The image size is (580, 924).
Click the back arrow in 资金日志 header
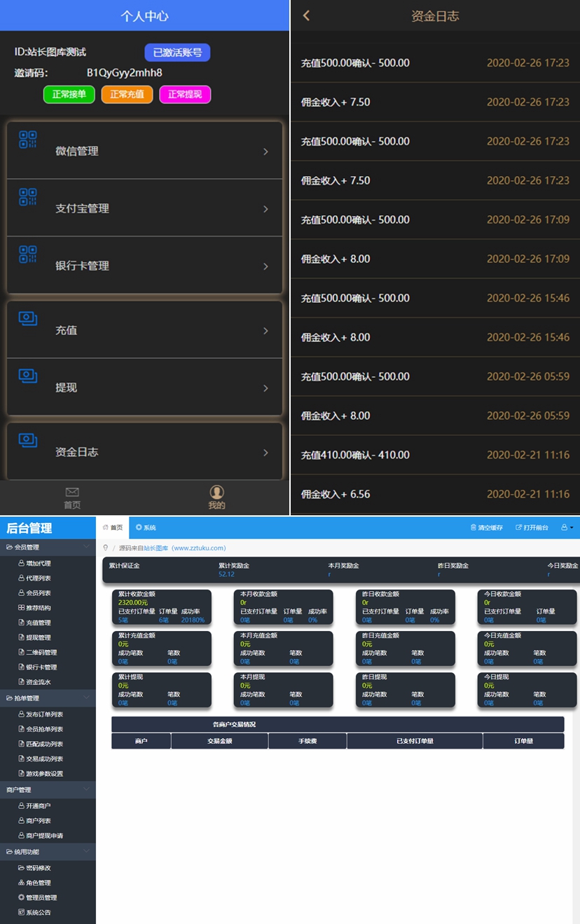[306, 15]
